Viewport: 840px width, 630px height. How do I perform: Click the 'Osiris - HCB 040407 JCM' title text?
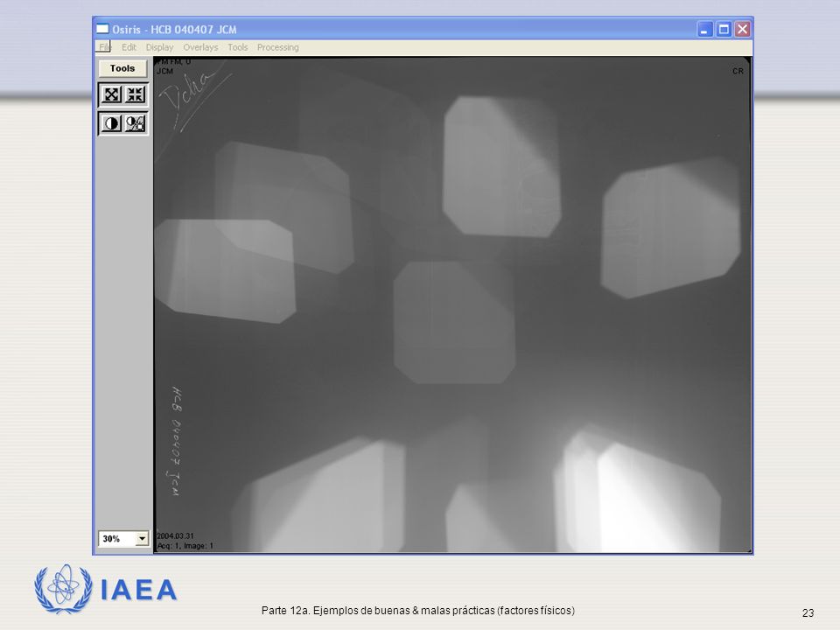coord(174,30)
